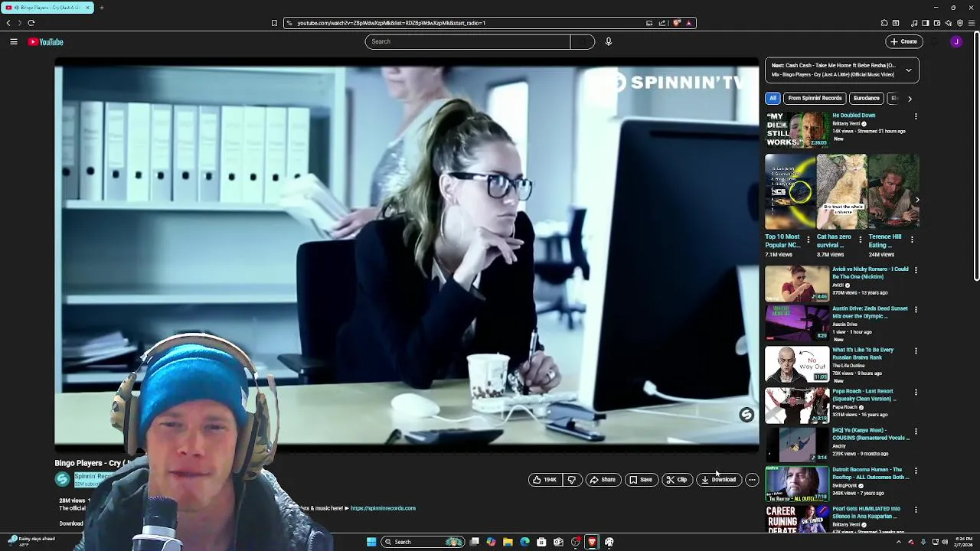Reload the page with the refresh icon
The image size is (980, 551).
tap(31, 23)
